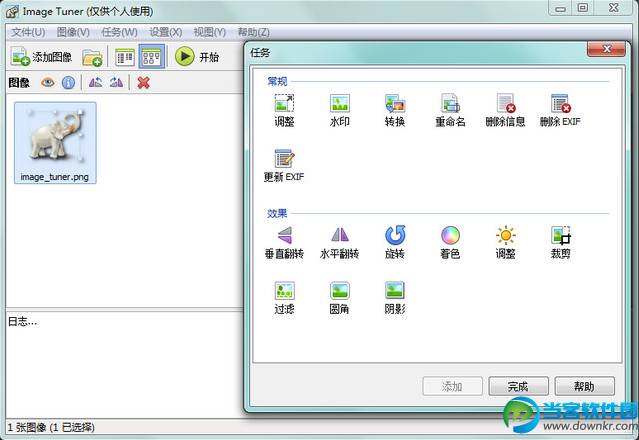Click the 常规 section header
Viewport: 639px width, 440px height.
pos(277,81)
